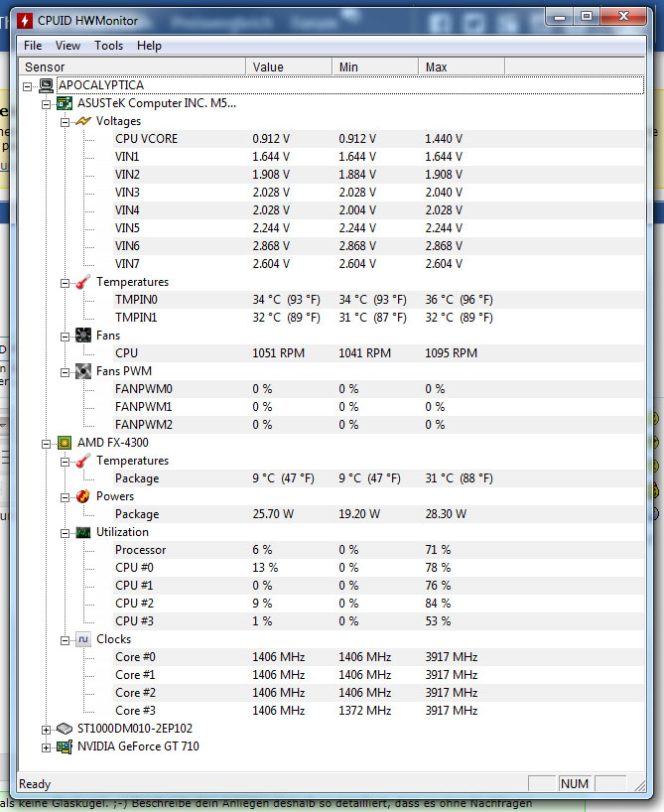
Task: Click the APOCALYPTICA computer icon
Action: click(46, 85)
